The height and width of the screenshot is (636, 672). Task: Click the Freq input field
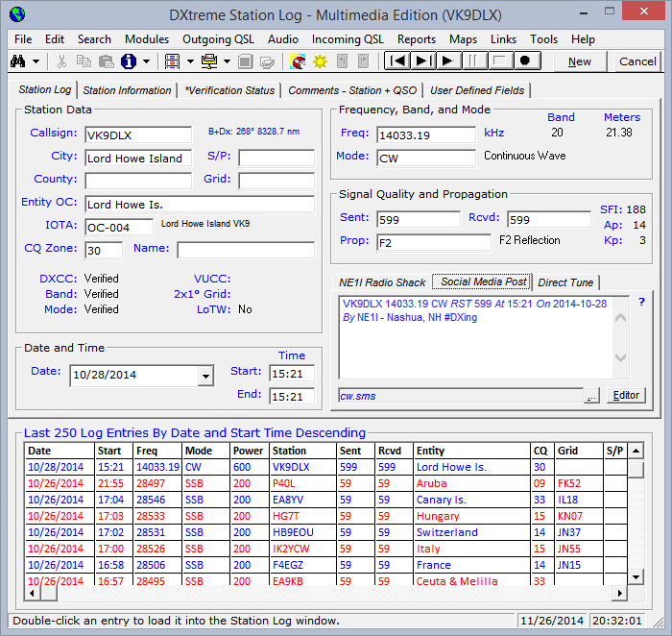click(426, 135)
